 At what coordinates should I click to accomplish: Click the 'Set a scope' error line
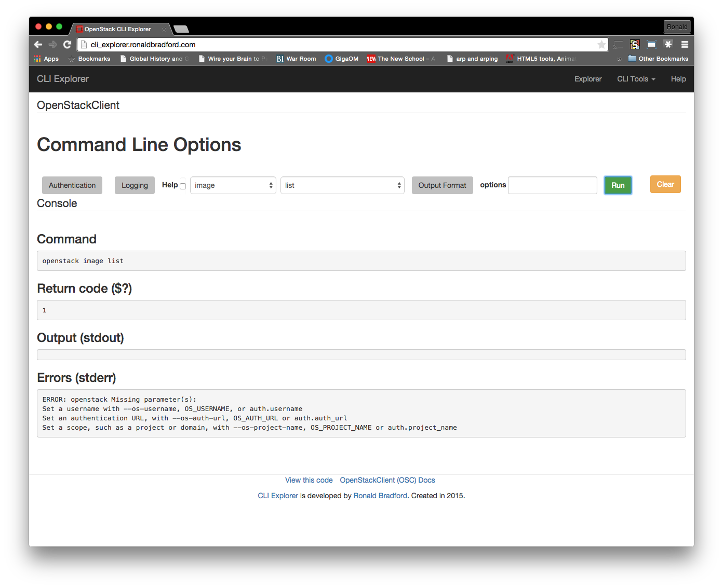click(250, 428)
